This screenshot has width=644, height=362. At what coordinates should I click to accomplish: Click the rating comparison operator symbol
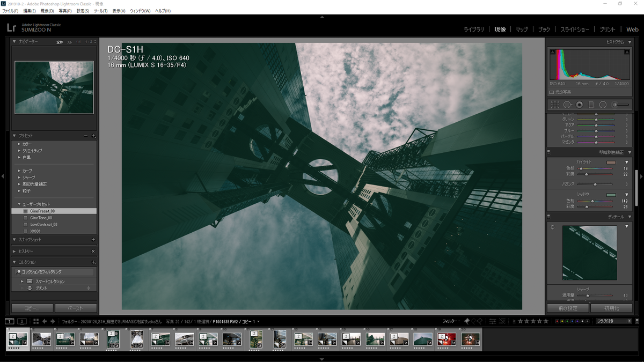514,321
